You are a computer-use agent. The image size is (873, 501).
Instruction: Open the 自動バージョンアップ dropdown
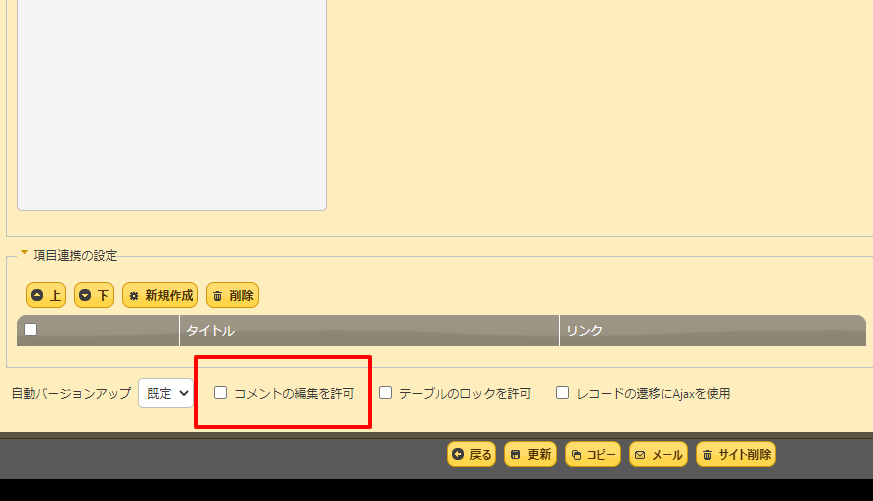[x=166, y=393]
